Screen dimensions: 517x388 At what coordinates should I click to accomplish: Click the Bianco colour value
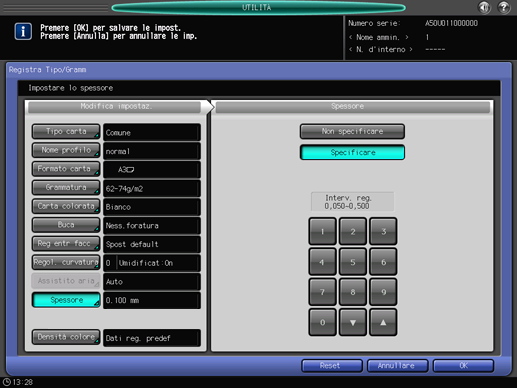(x=152, y=207)
